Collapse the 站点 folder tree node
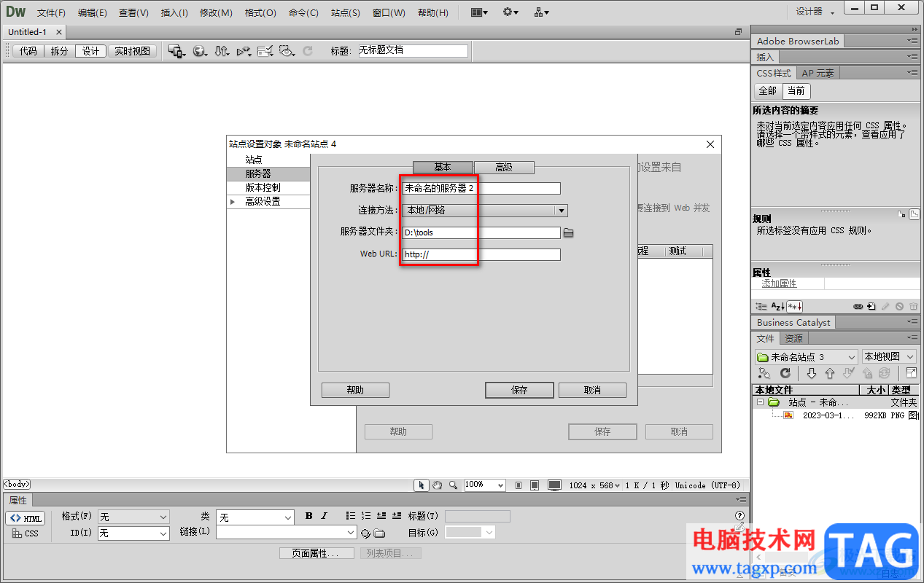This screenshot has height=583, width=924. pos(759,402)
